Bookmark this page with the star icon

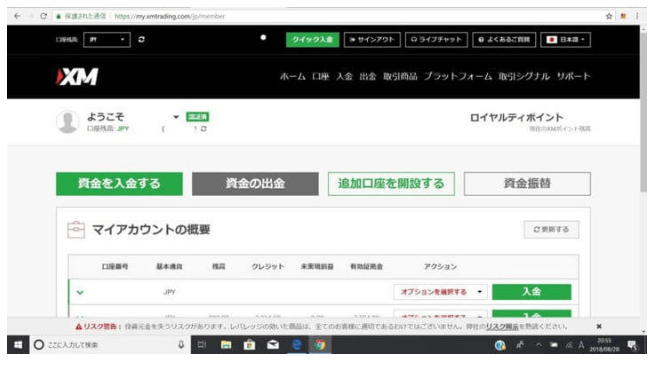(609, 16)
